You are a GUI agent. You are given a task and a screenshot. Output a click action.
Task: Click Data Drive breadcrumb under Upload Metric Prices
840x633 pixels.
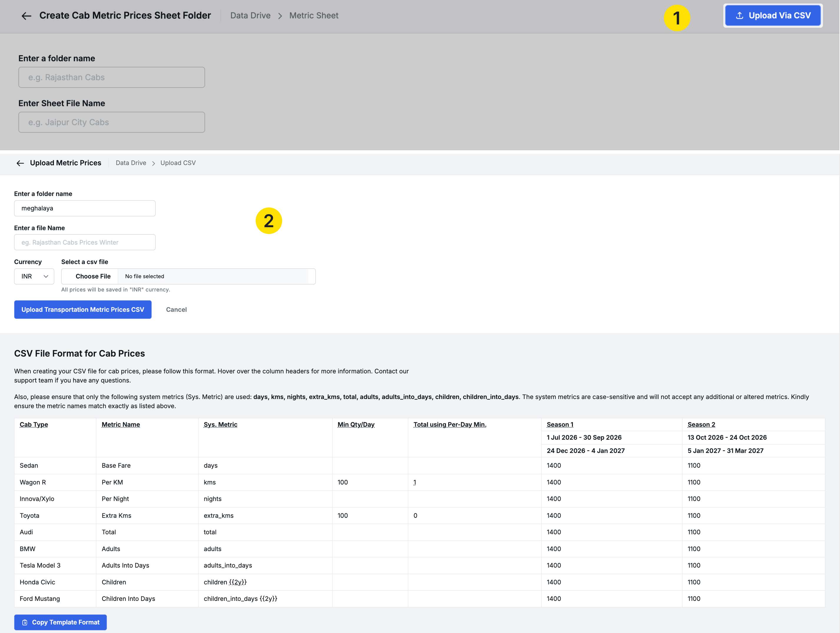131,163
